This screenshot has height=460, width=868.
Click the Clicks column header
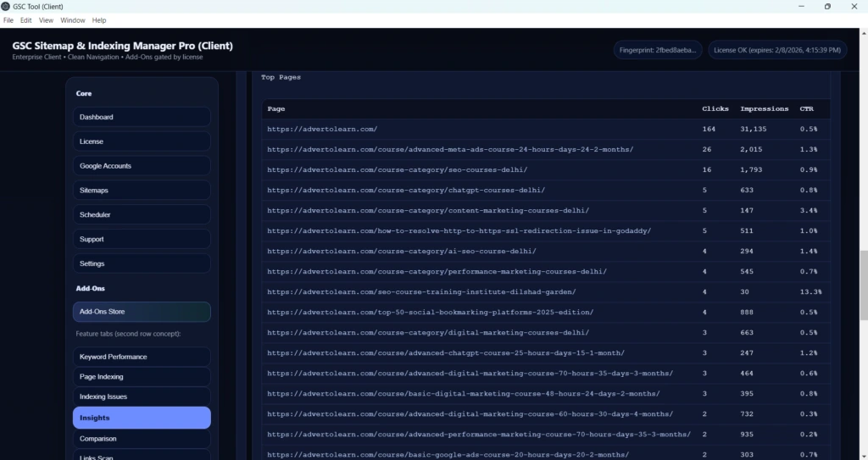(715, 108)
